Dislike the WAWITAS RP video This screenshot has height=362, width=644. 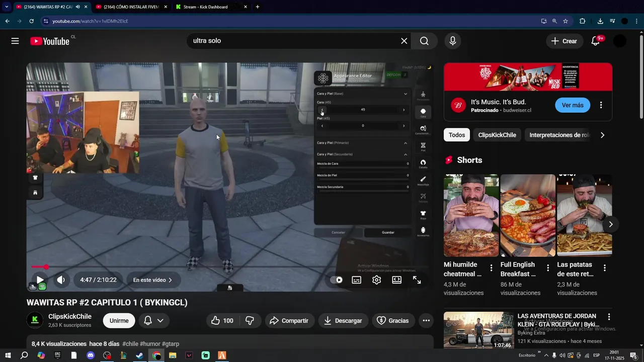(x=250, y=321)
